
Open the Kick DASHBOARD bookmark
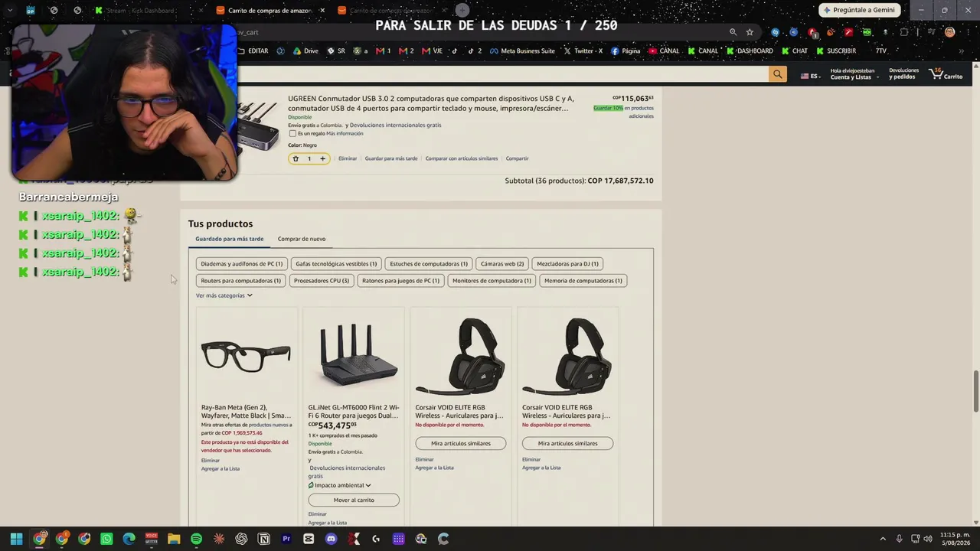click(750, 51)
